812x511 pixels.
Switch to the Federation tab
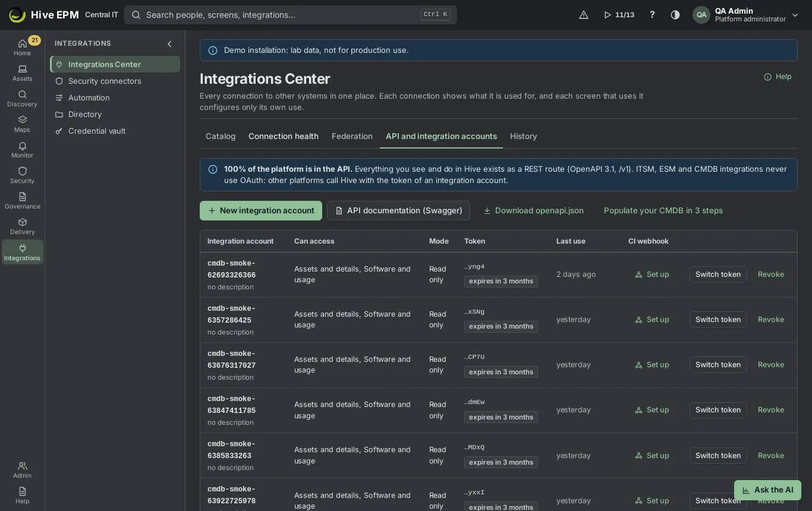[352, 136]
